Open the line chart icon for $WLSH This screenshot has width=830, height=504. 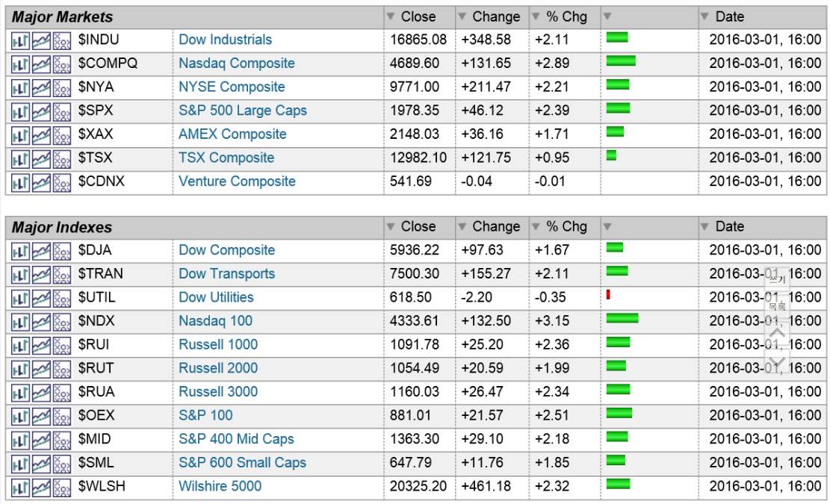[41, 487]
